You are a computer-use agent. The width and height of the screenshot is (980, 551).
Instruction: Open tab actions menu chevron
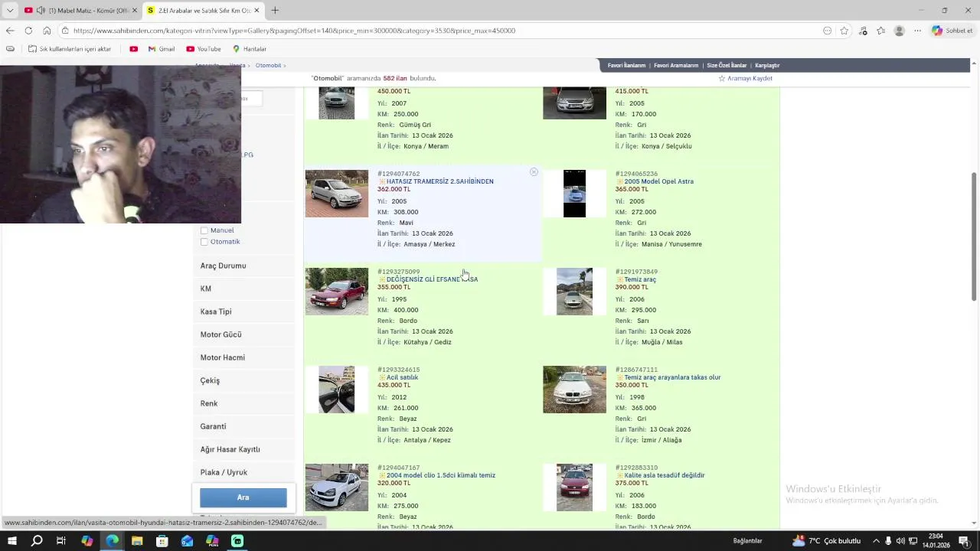point(10,10)
